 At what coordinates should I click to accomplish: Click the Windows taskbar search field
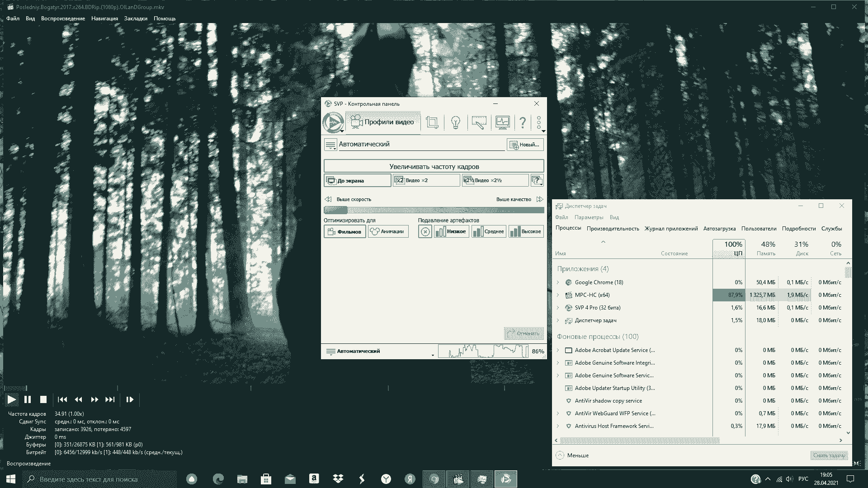point(99,479)
